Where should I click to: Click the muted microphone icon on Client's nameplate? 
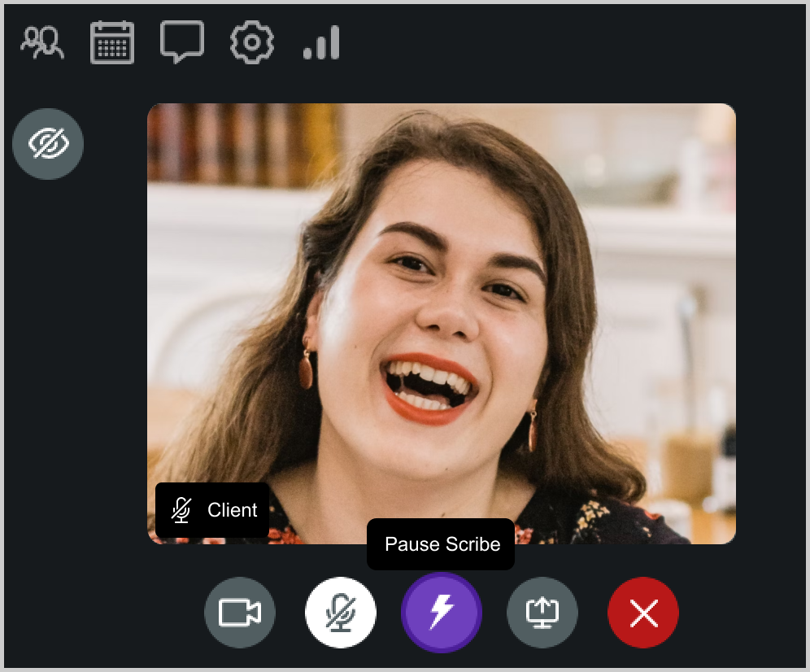181,510
